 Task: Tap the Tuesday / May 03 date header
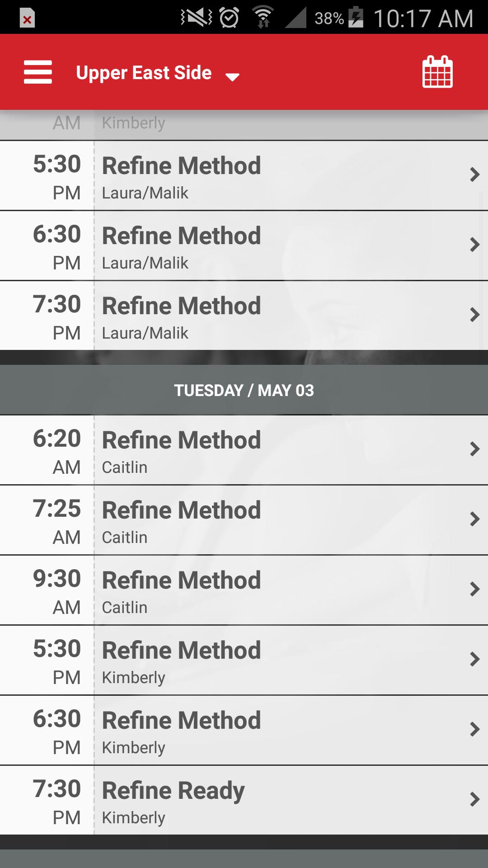pyautogui.click(x=244, y=390)
